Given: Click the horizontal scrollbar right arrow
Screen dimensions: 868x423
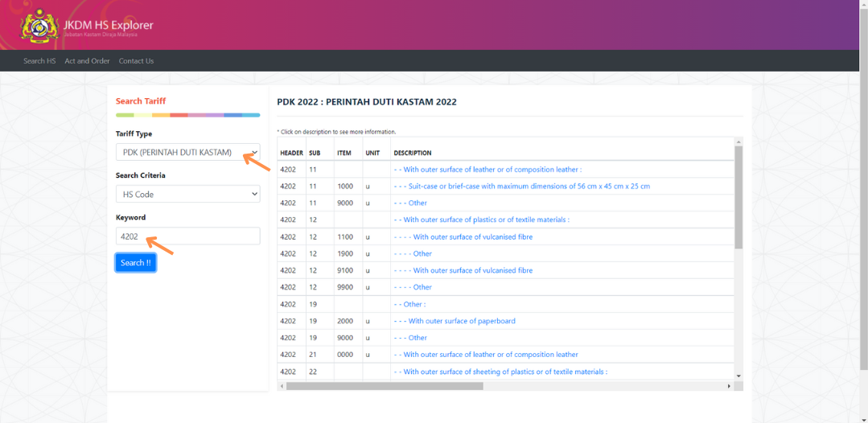Looking at the screenshot, I should coord(730,386).
